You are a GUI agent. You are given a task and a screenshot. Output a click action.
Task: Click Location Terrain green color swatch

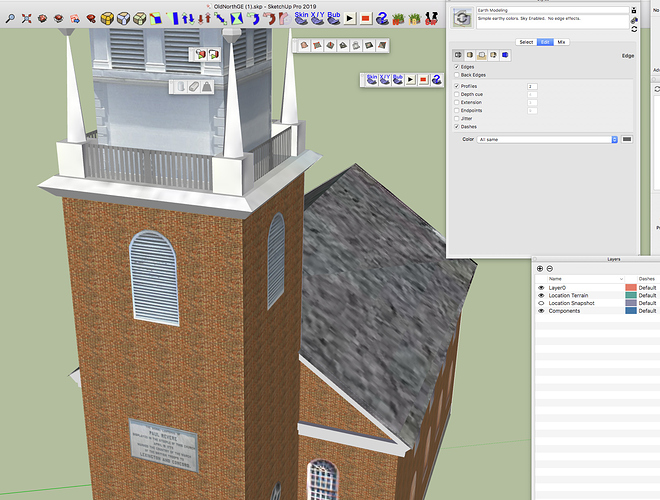(631, 295)
